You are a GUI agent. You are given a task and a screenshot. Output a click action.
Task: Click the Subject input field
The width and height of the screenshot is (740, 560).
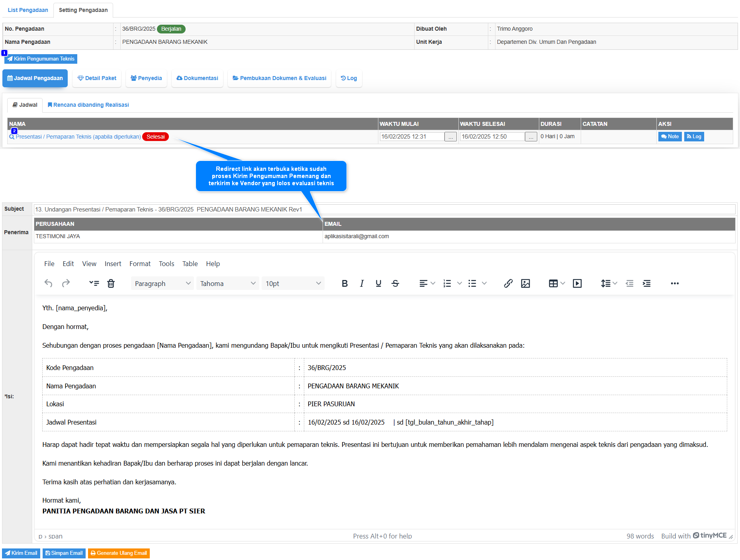[384, 209]
